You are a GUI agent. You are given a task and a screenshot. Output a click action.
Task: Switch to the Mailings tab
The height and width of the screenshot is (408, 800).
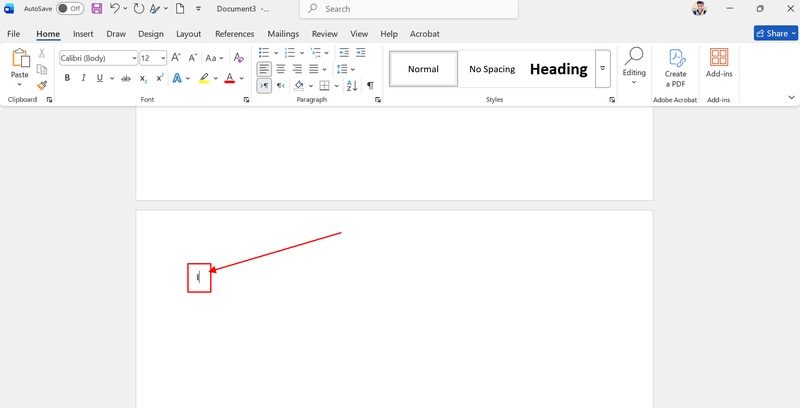click(283, 34)
